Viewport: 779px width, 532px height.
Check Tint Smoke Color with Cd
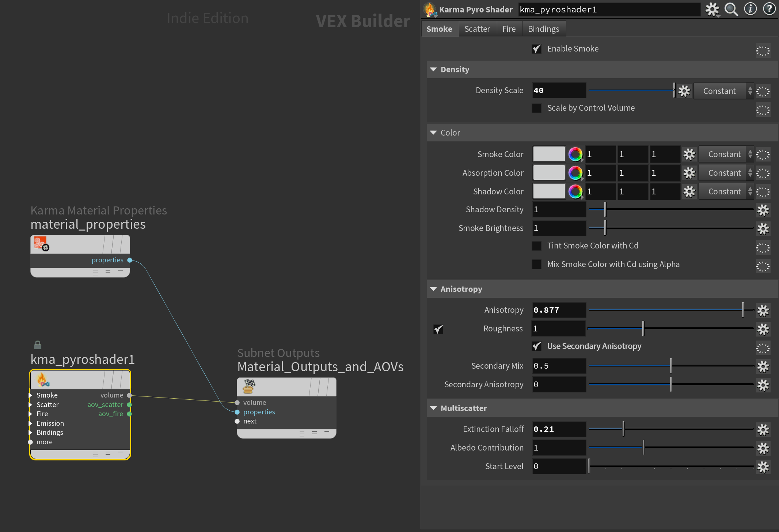(537, 246)
